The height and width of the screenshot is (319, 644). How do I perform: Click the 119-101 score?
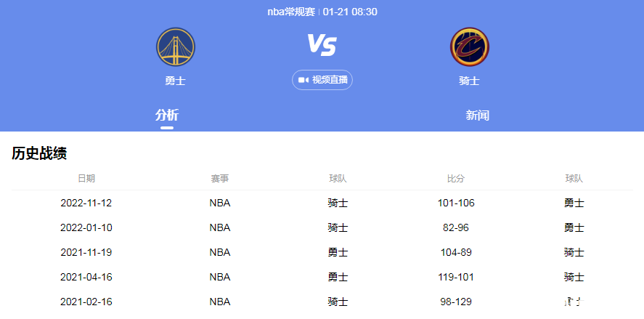[456, 277]
